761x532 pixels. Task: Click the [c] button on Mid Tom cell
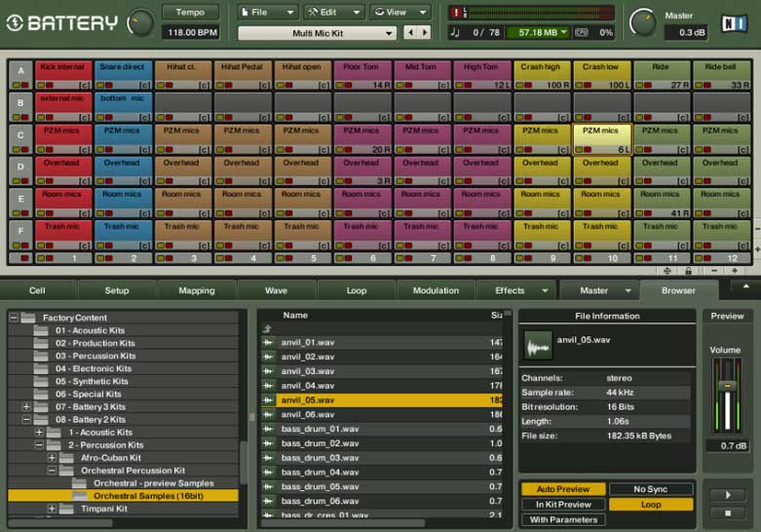click(443, 86)
